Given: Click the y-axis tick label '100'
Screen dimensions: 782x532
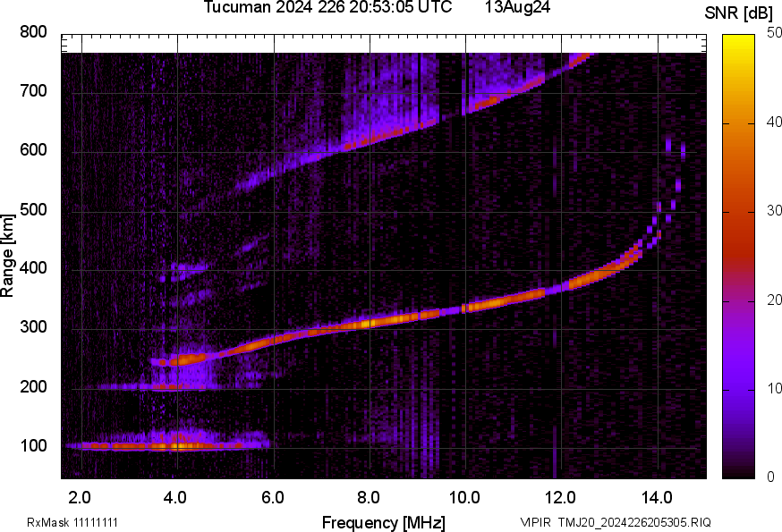Looking at the screenshot, I should pos(33,446).
